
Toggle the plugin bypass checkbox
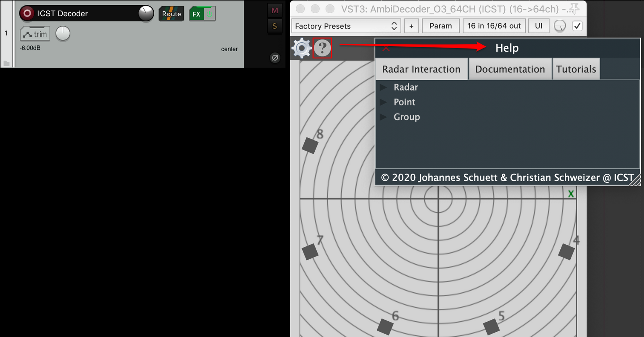577,26
